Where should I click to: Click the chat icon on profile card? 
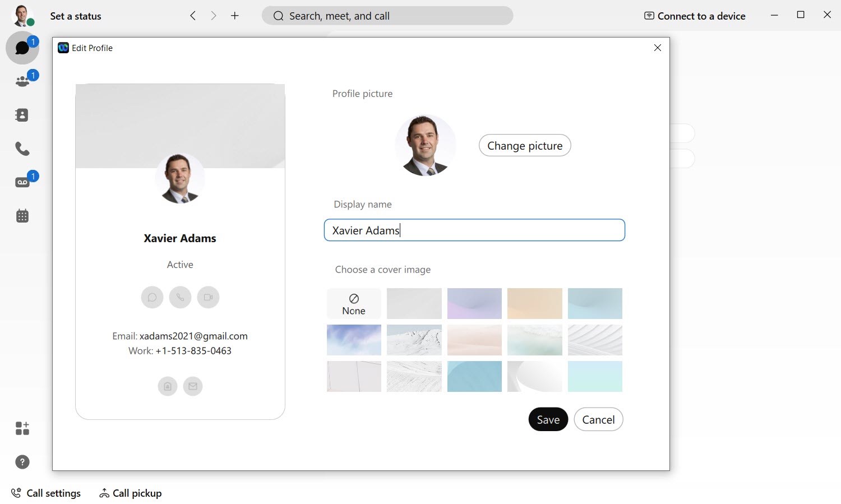152,297
